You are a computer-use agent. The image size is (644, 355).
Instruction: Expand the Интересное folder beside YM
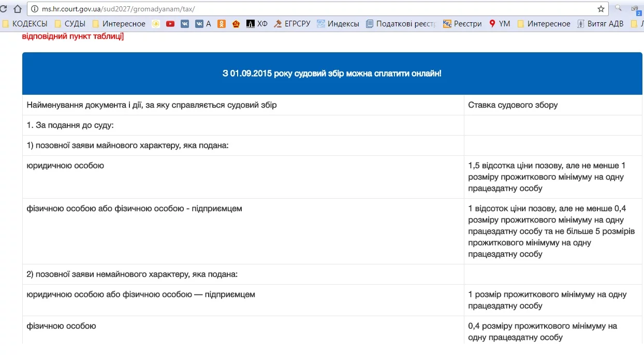[544, 24]
